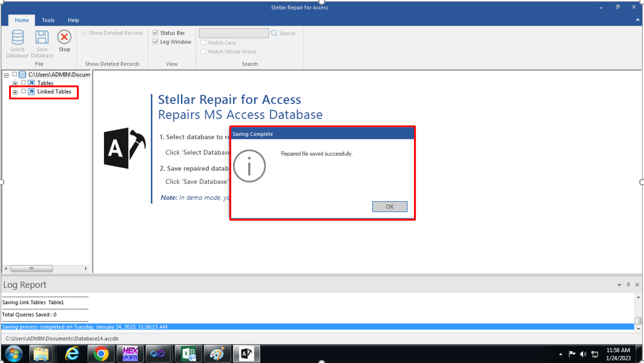The height and width of the screenshot is (363, 644).
Task: Check the Linked Tables checkbox
Action: tap(24, 92)
